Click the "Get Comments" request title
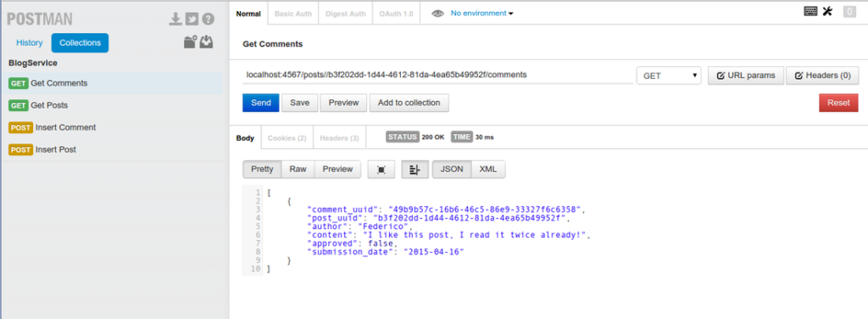 point(273,43)
